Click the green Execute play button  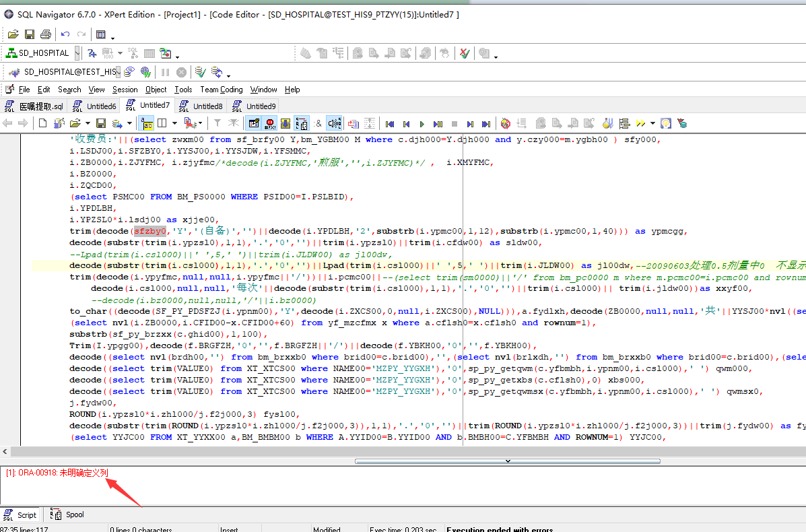click(x=422, y=123)
